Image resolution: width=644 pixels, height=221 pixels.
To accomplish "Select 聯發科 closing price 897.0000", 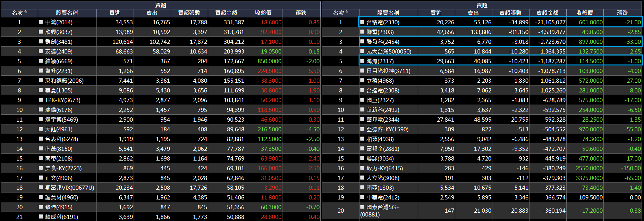I will pos(591,42).
